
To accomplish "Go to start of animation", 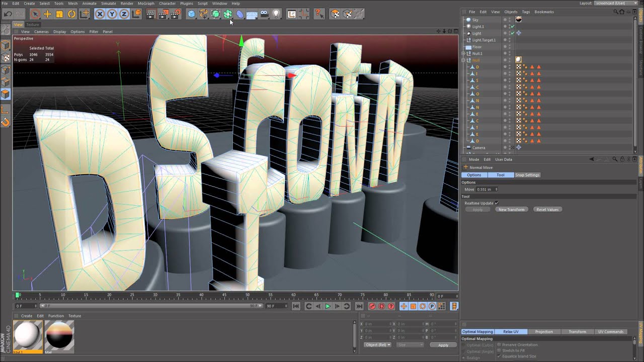I will pyautogui.click(x=296, y=306).
